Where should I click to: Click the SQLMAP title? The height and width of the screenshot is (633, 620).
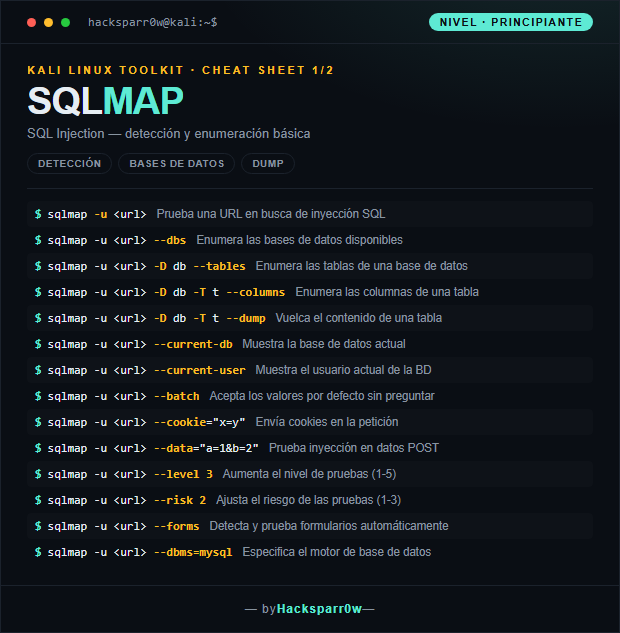(x=105, y=101)
